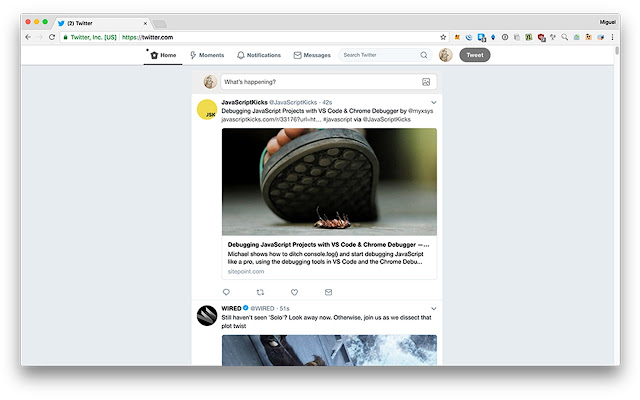Open the MetaMask fox extension
The image size is (640, 400).
click(457, 37)
